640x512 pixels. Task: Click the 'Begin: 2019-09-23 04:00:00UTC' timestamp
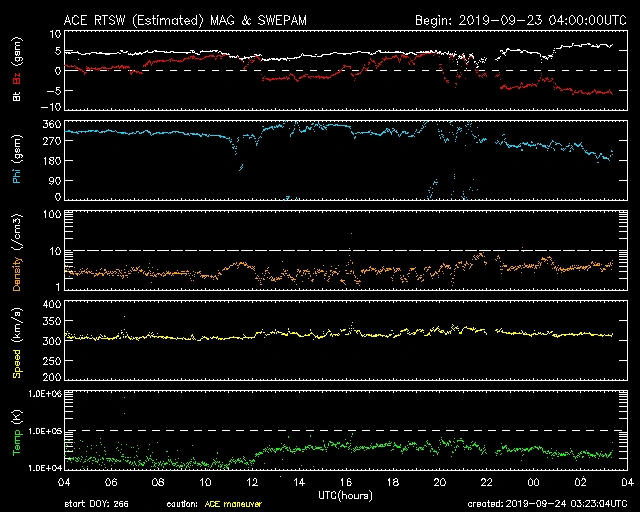(x=521, y=20)
